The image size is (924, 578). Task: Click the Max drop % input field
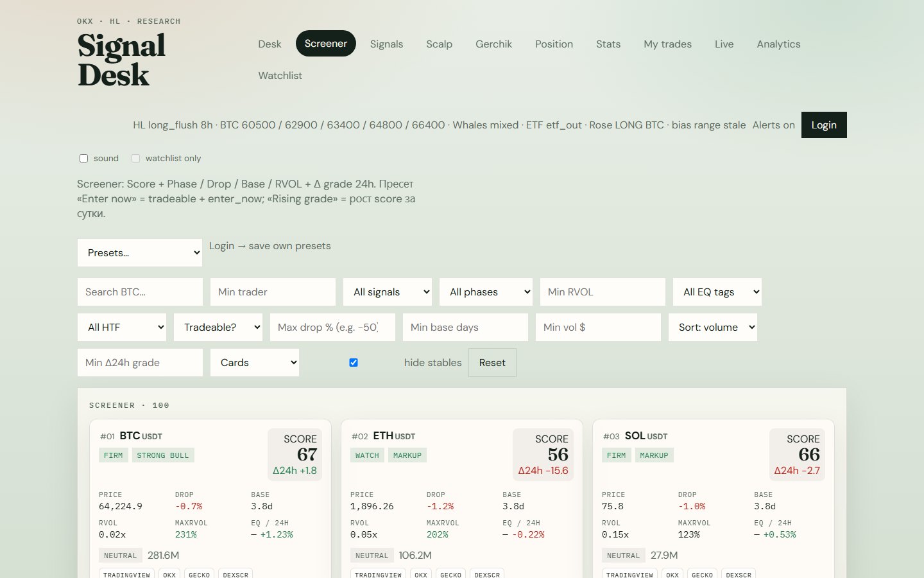[x=332, y=328]
